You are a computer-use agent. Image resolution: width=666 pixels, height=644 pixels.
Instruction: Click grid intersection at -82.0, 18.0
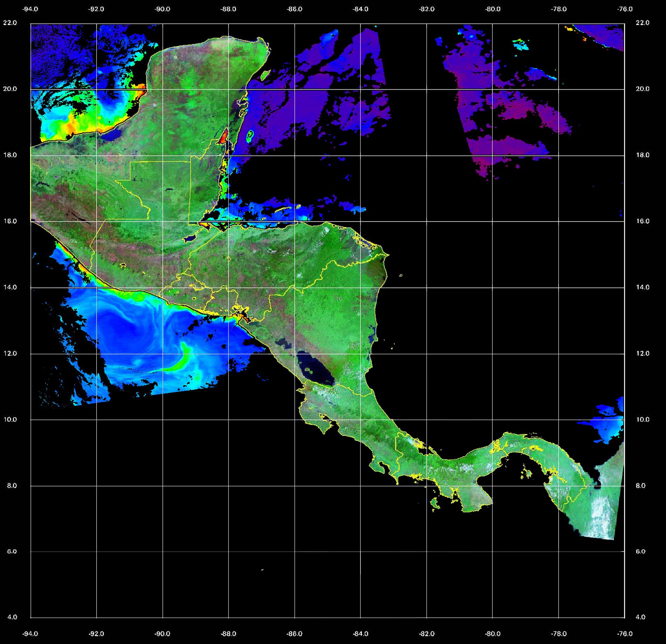click(427, 155)
